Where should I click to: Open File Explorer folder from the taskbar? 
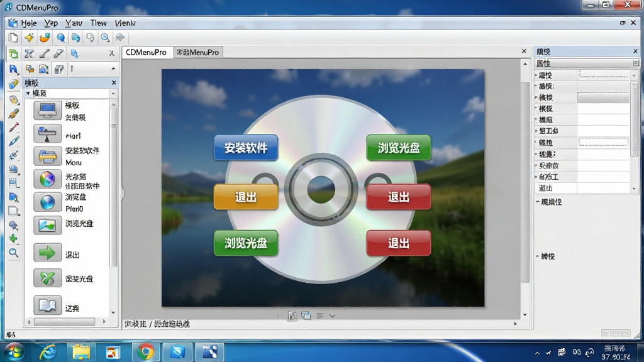pos(81,352)
